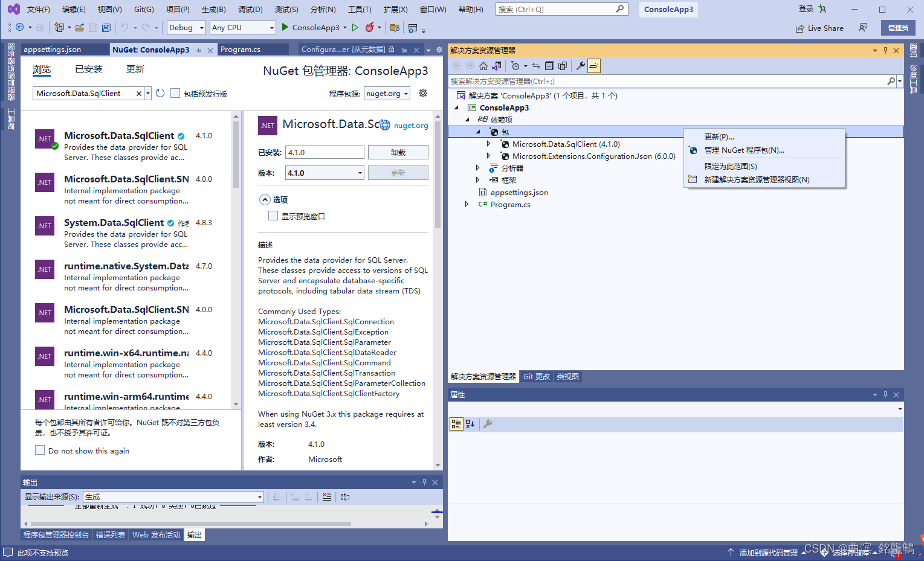The image size is (924, 561).
Task: Click the Uninstall package button
Action: [x=398, y=152]
